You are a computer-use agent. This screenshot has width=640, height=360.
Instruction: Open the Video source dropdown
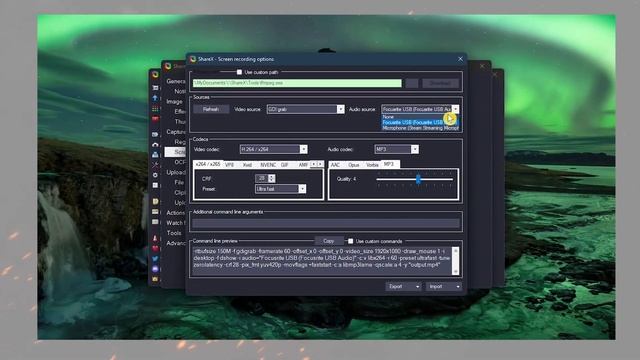click(306, 109)
